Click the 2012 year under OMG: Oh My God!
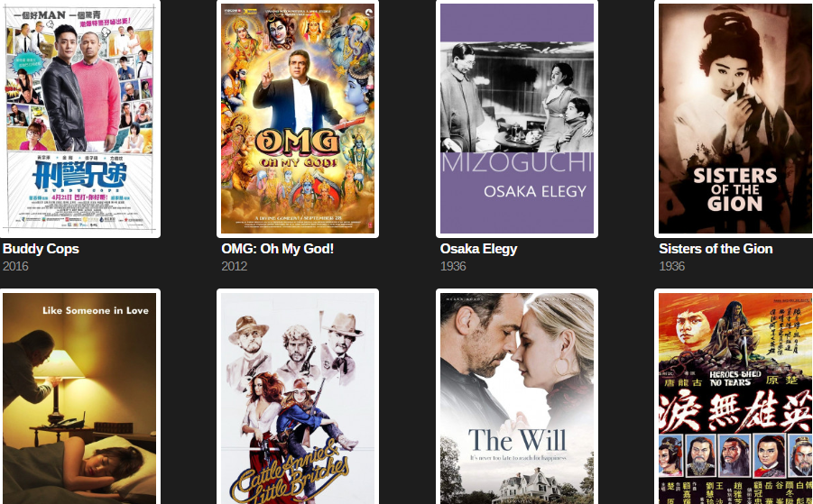The height and width of the screenshot is (504, 813). [x=235, y=266]
